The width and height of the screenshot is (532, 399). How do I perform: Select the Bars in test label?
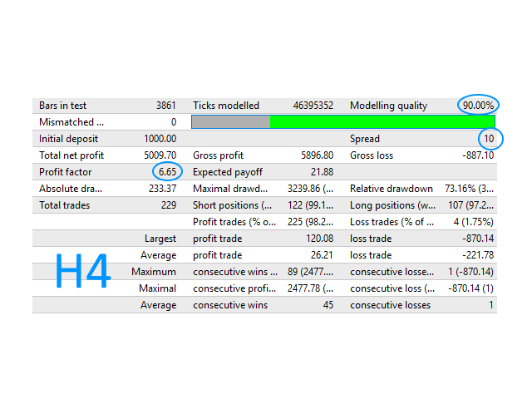coord(63,106)
